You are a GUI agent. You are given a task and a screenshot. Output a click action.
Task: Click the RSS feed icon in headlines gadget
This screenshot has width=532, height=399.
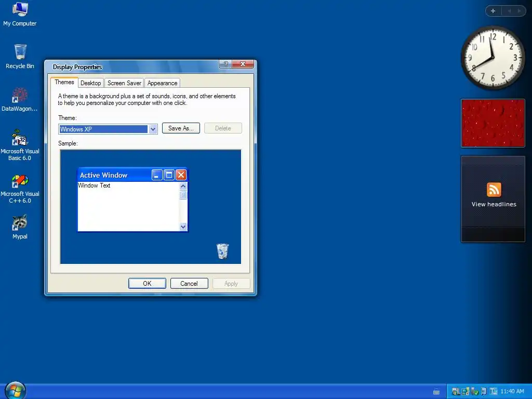[494, 189]
